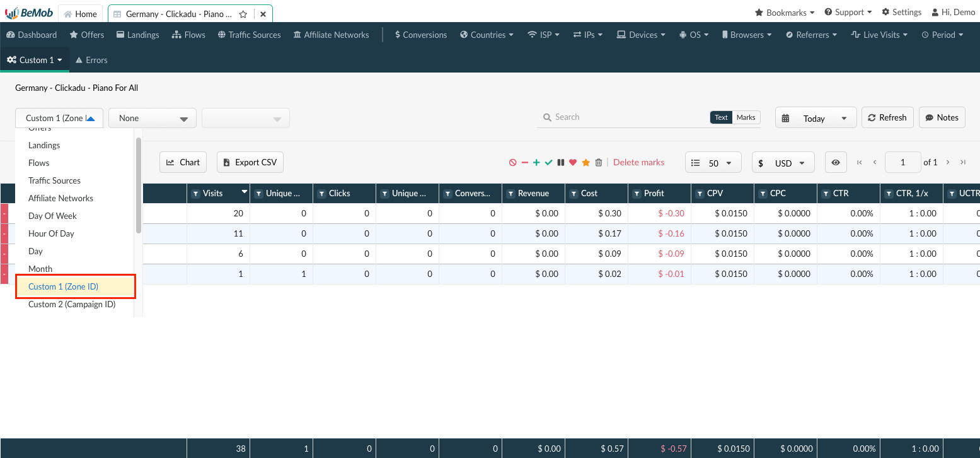Click the search magnifier icon
Screen dimensions: 980x458
(547, 117)
